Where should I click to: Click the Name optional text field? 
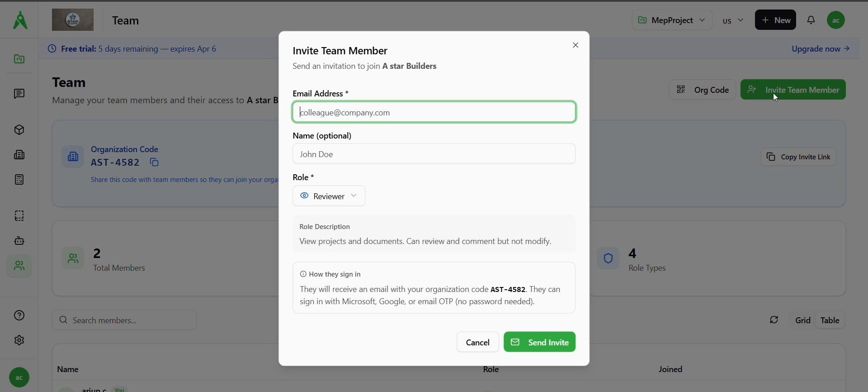coord(434,154)
